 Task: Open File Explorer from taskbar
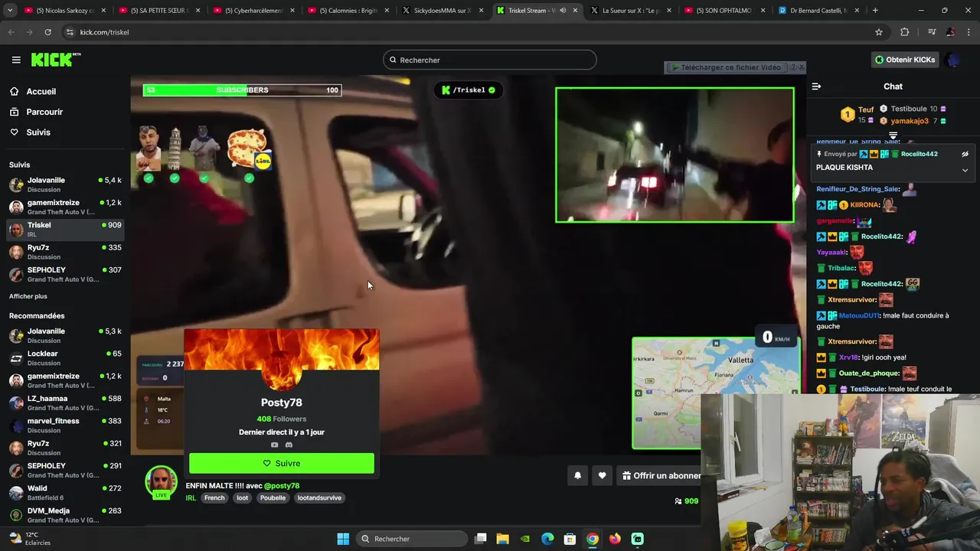[503, 539]
